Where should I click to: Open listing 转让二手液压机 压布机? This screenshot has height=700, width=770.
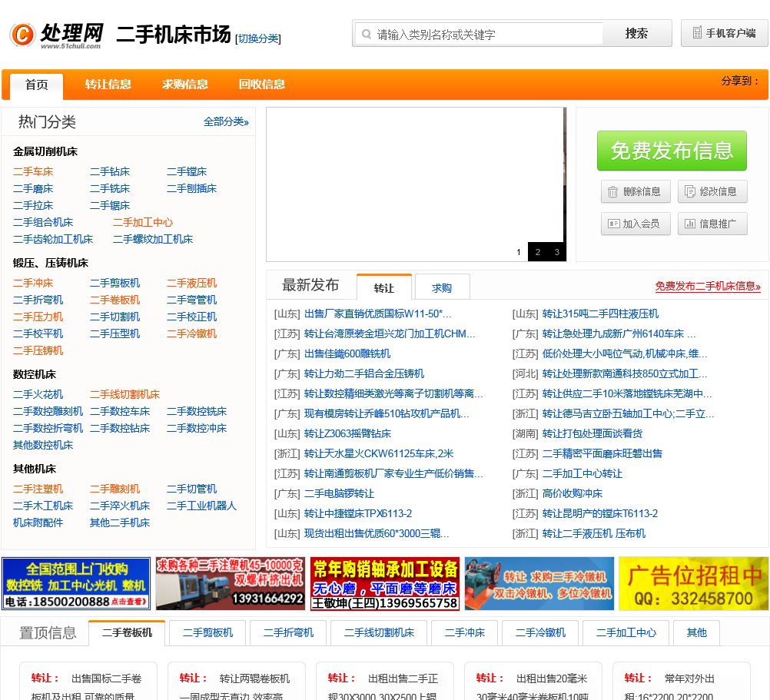click(x=594, y=533)
